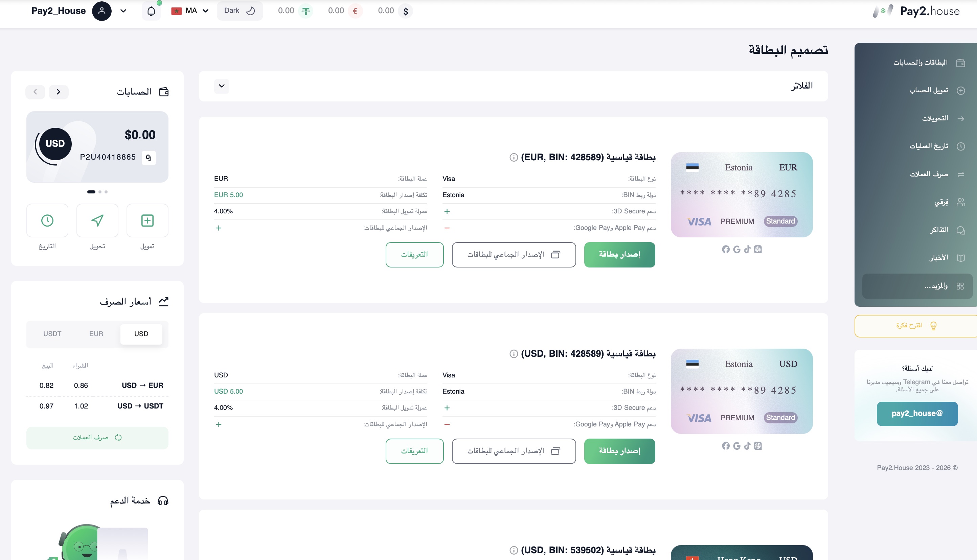
Task: Open account history clock icon
Action: 47,220
